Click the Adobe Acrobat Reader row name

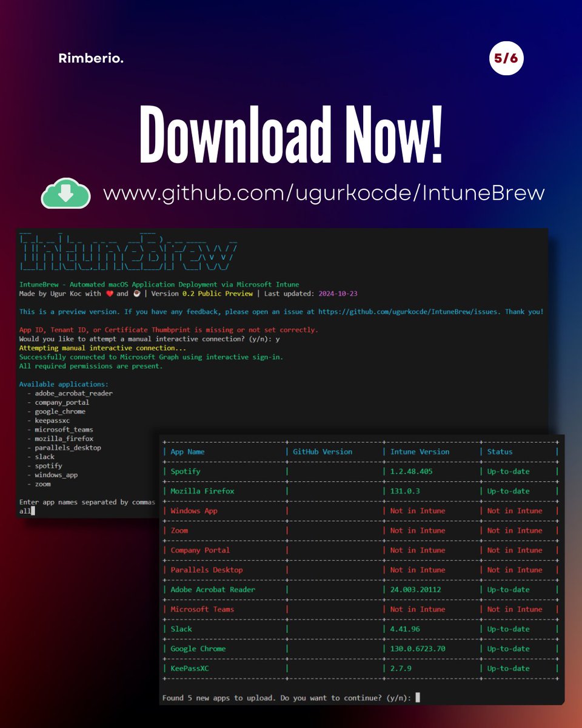point(213,590)
